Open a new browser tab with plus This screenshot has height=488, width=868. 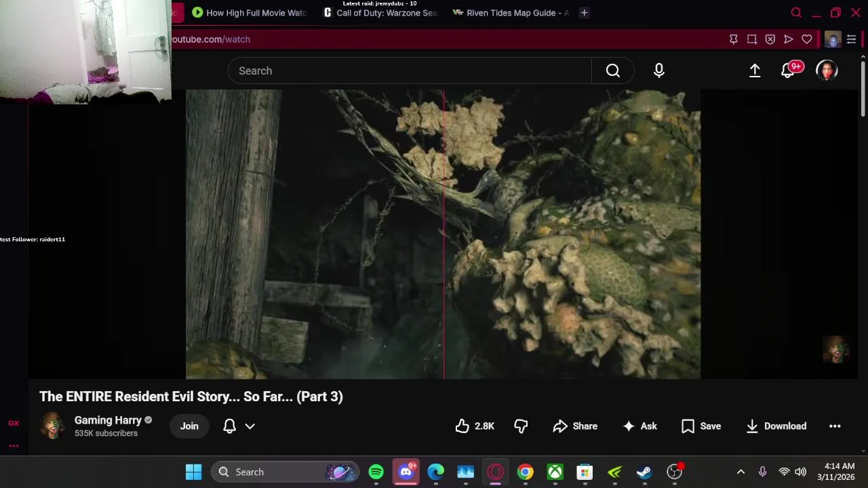tap(584, 12)
